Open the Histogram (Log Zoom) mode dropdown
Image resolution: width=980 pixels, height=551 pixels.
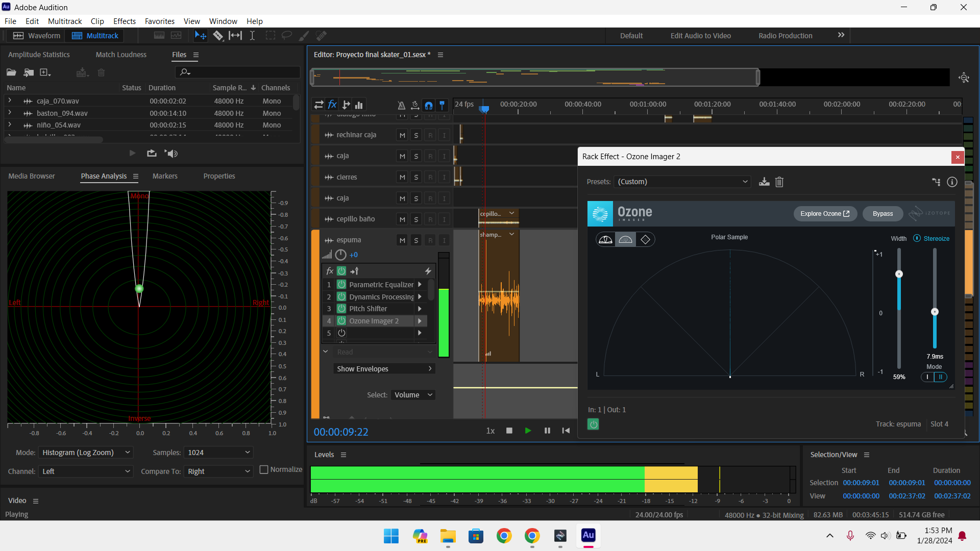tap(86, 453)
